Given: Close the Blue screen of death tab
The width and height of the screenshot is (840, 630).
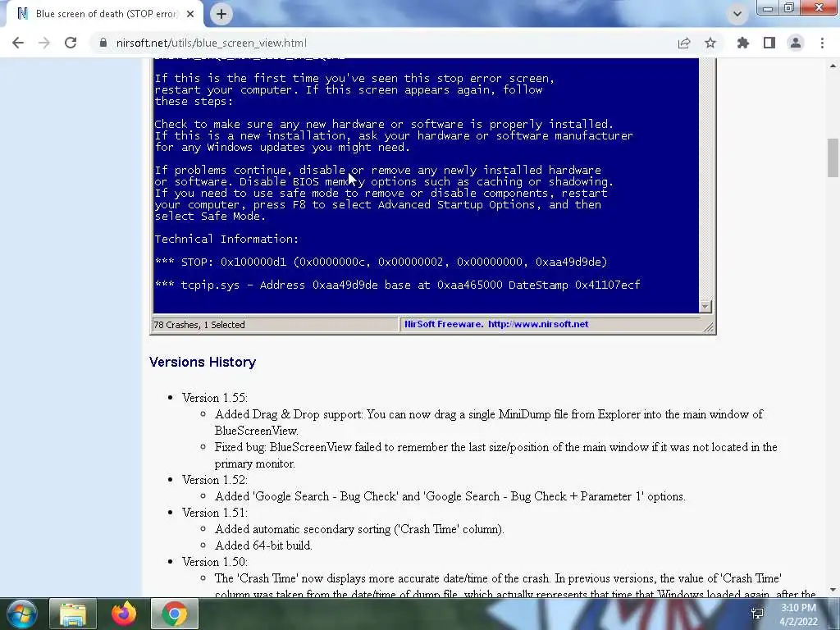Looking at the screenshot, I should [190, 14].
